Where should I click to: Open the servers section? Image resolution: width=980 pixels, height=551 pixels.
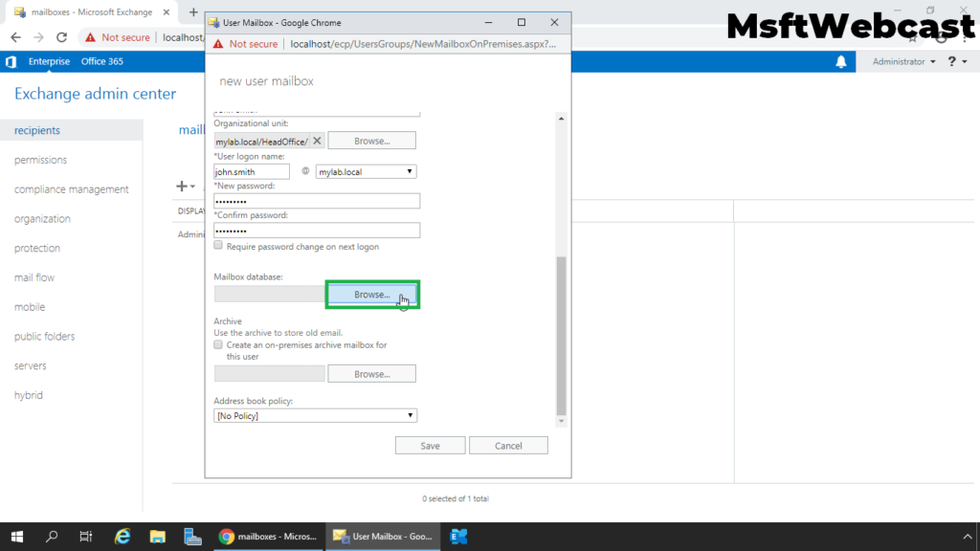coord(31,364)
